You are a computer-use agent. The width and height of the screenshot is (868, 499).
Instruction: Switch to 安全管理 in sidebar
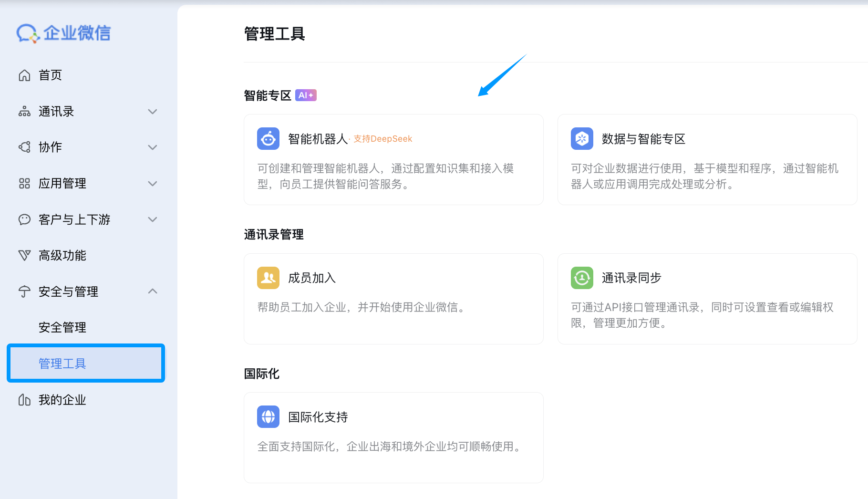tap(62, 327)
